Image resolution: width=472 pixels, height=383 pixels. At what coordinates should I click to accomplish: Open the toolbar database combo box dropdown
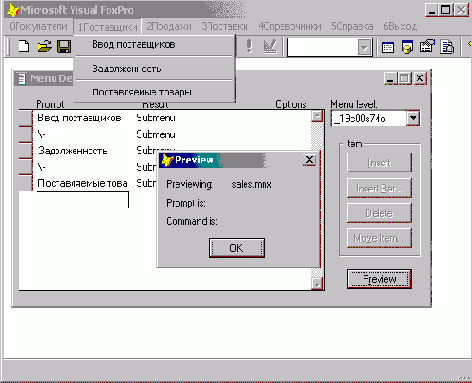click(x=364, y=48)
